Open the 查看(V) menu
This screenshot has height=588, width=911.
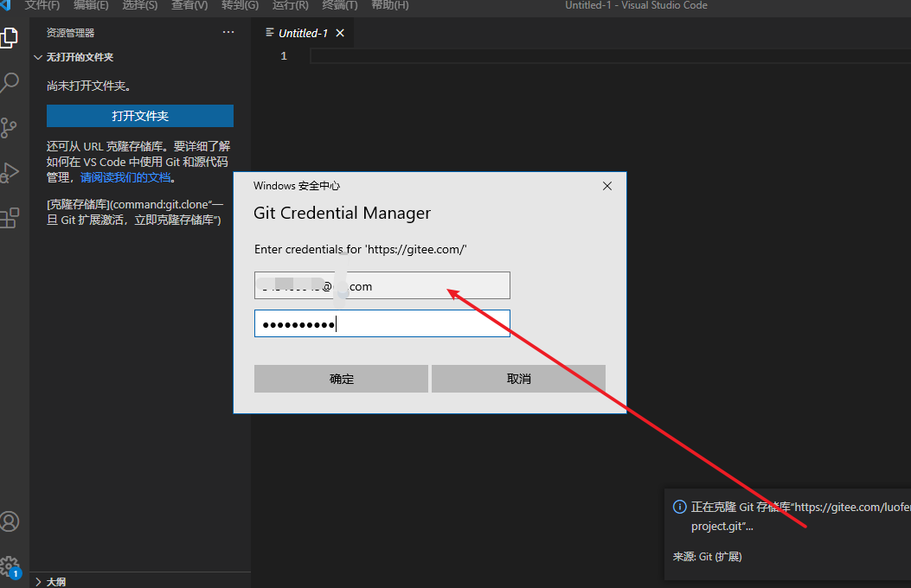pos(189,5)
